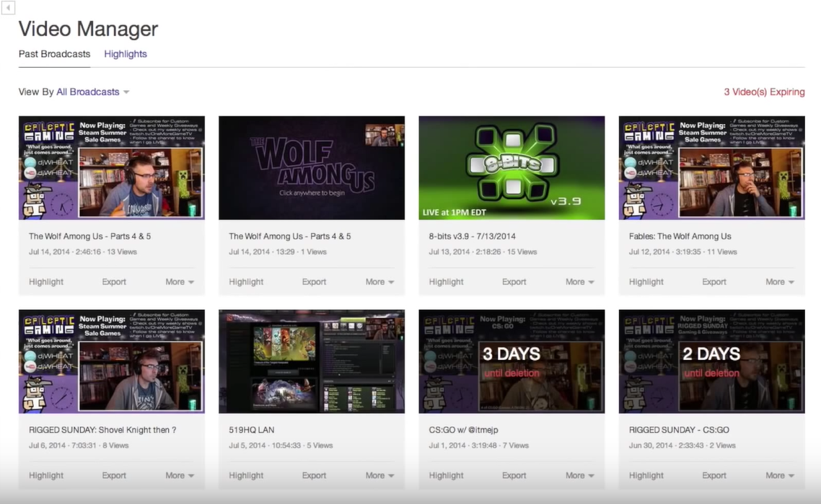Highlight the 13:29 Wolf Among Us broadcast
The height and width of the screenshot is (504, 821).
tap(246, 282)
